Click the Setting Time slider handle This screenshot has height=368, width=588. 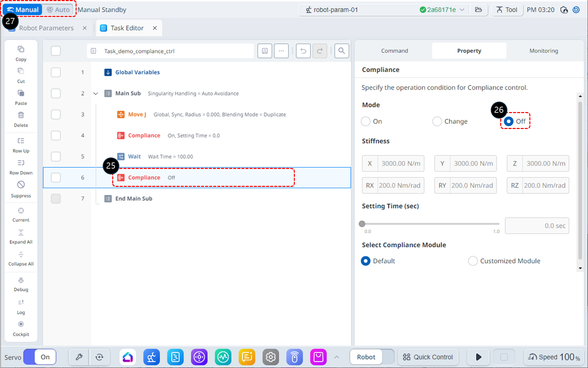(x=362, y=224)
